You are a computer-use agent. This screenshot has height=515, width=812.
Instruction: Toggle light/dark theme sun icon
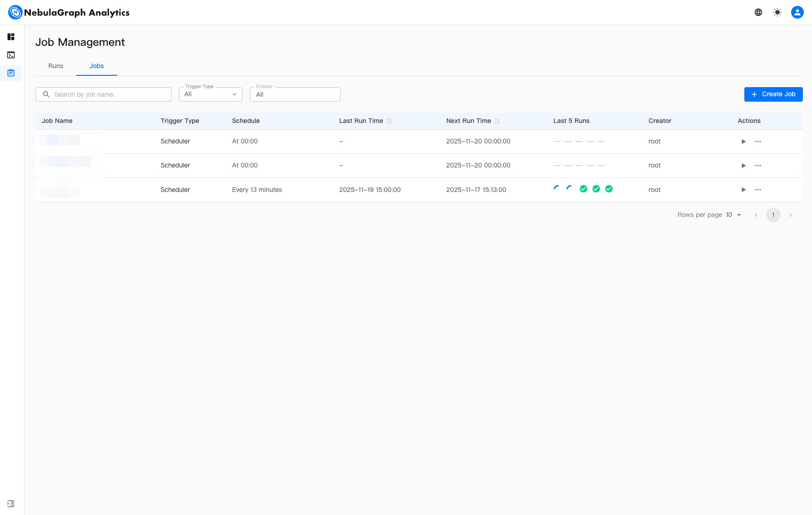click(777, 12)
